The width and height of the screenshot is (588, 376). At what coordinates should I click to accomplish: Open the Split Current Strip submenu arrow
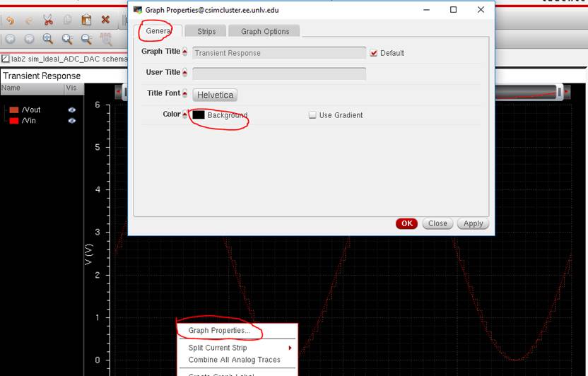point(290,348)
